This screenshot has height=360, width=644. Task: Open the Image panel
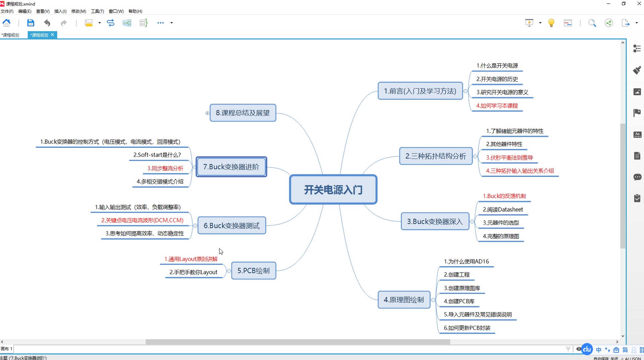point(637,92)
